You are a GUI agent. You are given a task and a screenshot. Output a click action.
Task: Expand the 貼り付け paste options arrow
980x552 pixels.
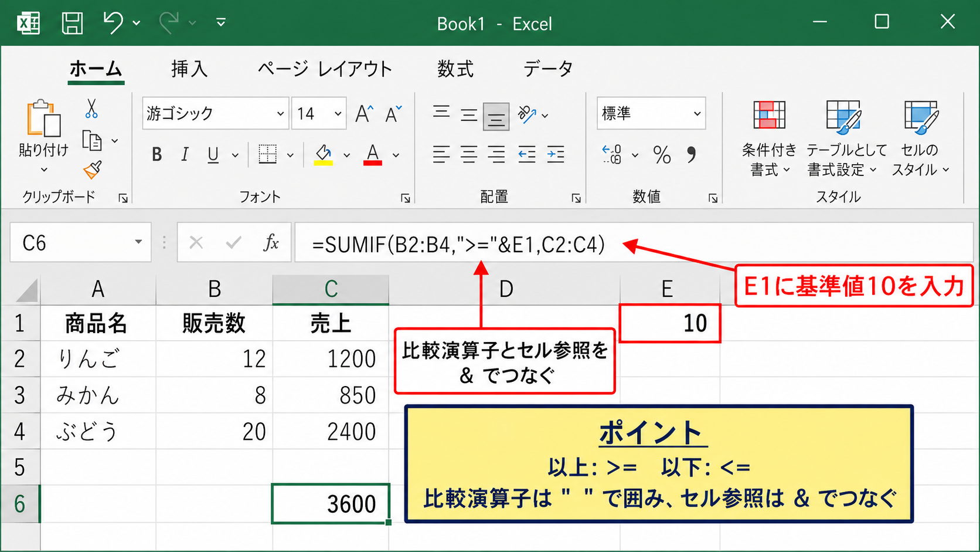pyautogui.click(x=44, y=170)
